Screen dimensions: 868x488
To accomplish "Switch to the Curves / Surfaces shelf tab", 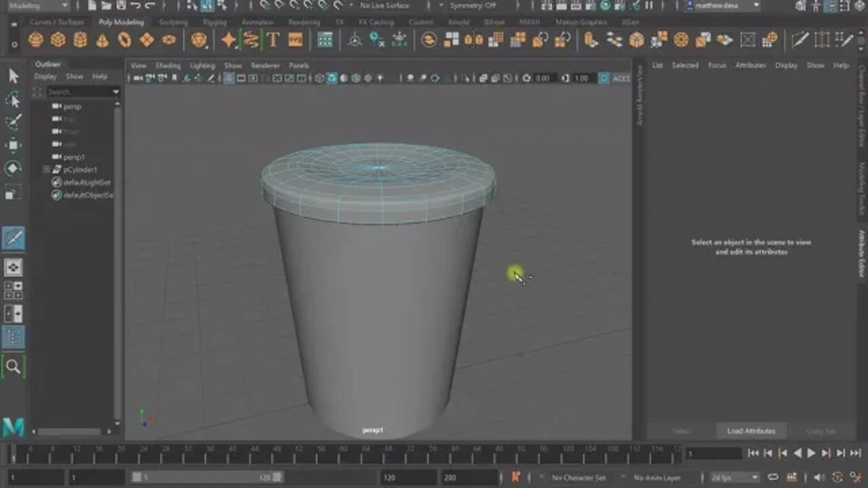I will tap(57, 22).
